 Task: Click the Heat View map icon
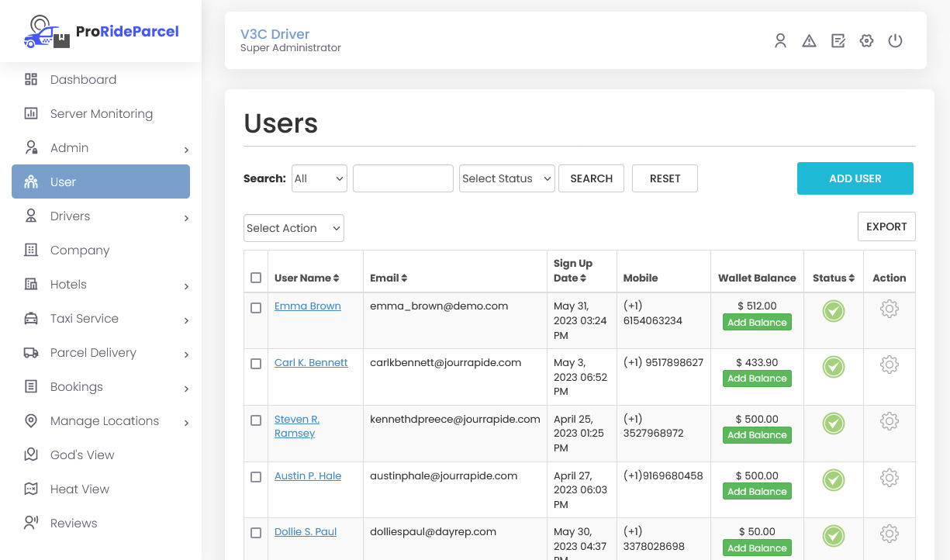(x=31, y=489)
